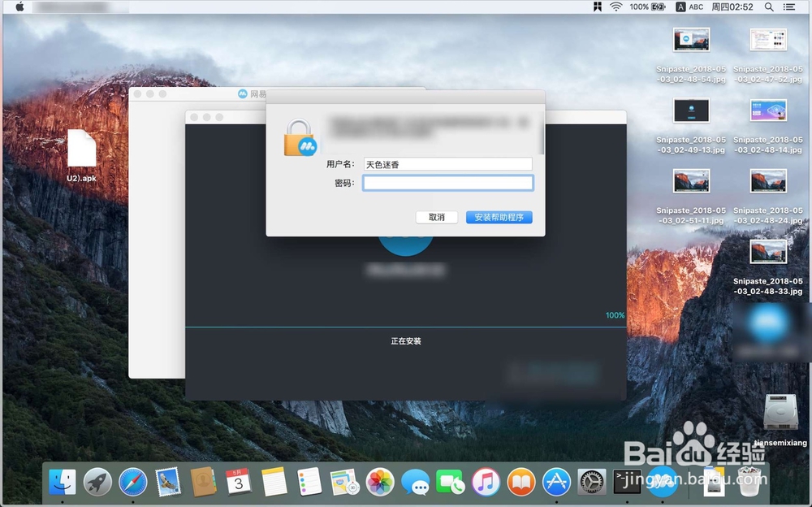Open the Bluetooth menu bar icon
Viewport: 812px width, 507px height.
pos(598,6)
